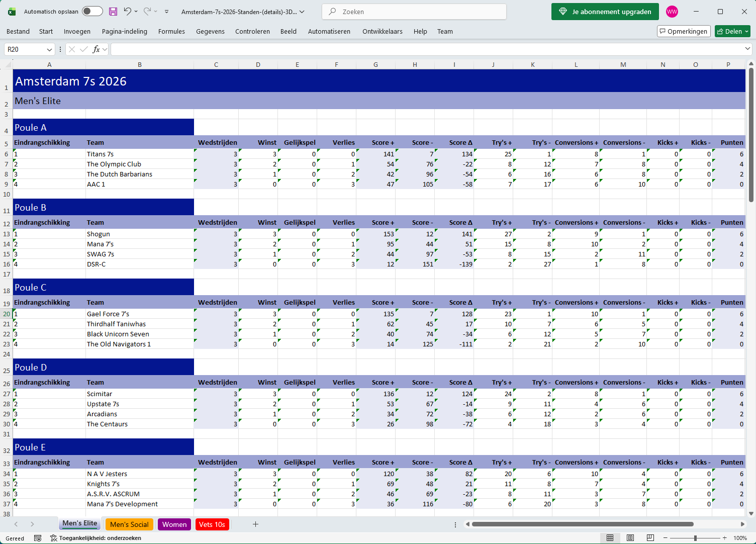Open the Automatiseren tab

329,31
